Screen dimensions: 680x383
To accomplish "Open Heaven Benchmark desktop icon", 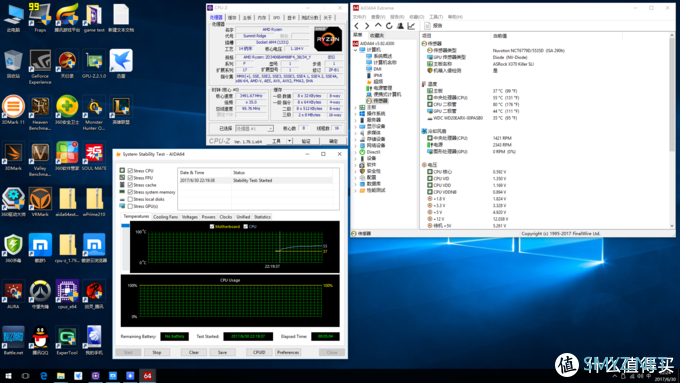I will (40, 113).
